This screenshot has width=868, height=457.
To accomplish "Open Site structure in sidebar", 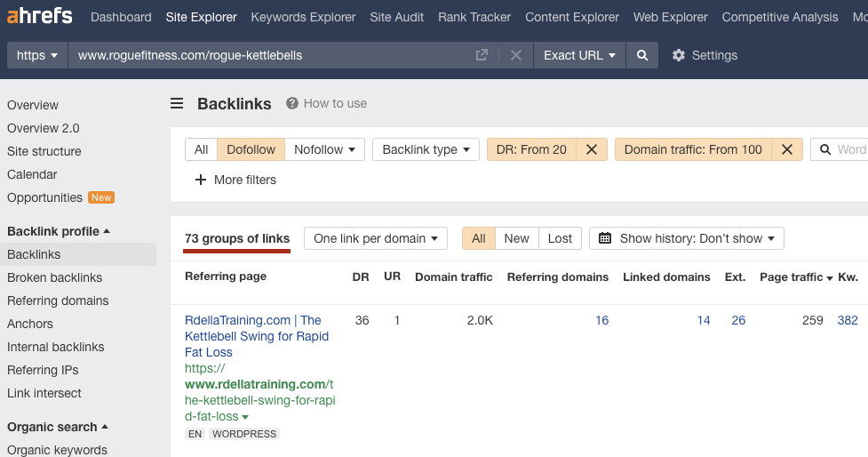I will [44, 151].
